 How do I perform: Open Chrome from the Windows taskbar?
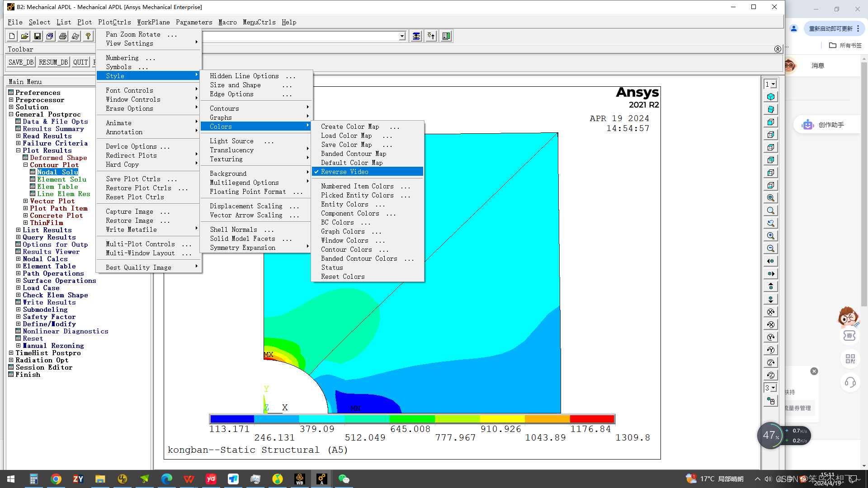pos(56,479)
